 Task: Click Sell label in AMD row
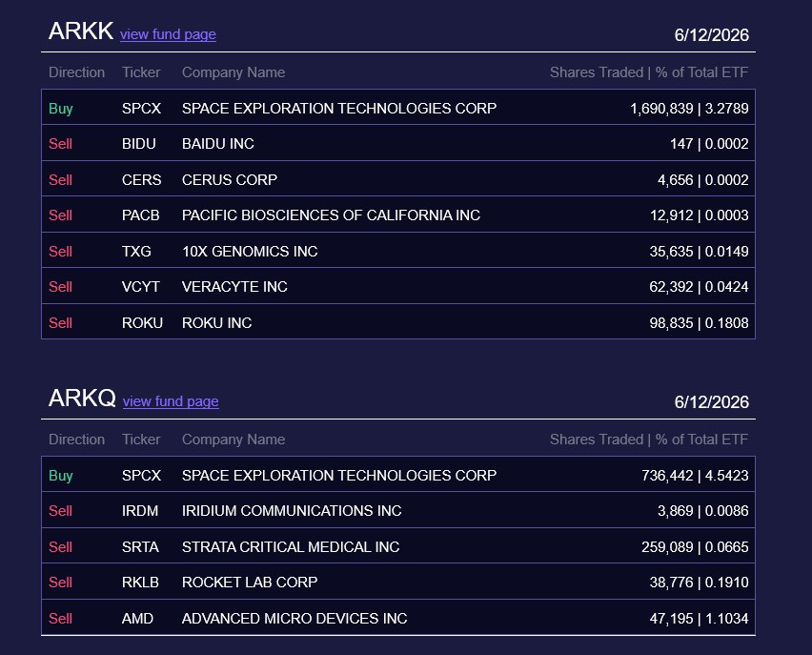(x=60, y=618)
